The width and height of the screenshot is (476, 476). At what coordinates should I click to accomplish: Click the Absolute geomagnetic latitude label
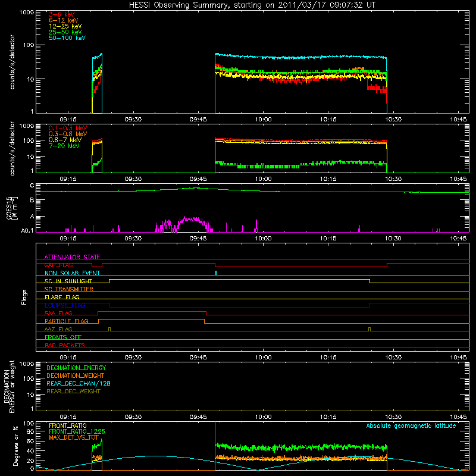(411, 425)
